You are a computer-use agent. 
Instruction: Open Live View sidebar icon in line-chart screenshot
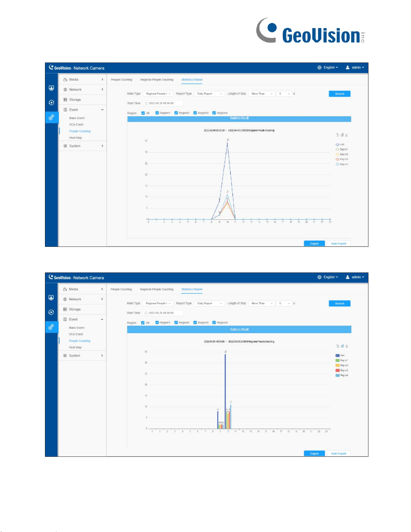click(51, 88)
